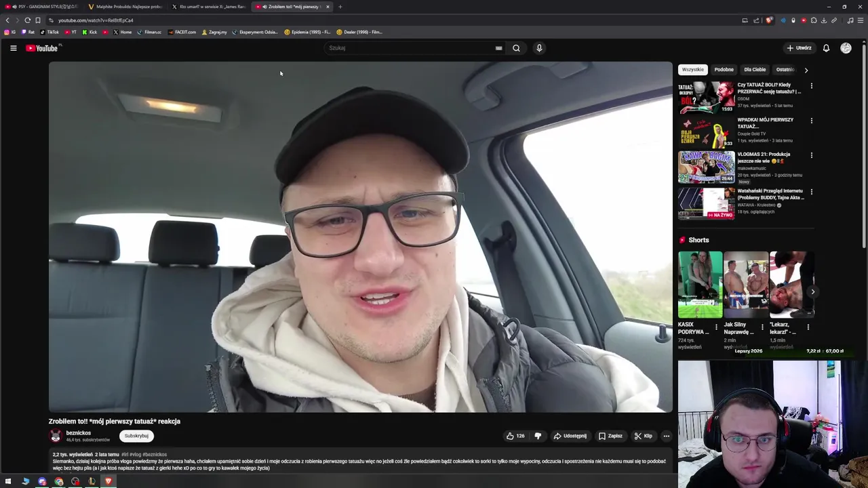Save video with the Zapisz button

[x=610, y=436]
